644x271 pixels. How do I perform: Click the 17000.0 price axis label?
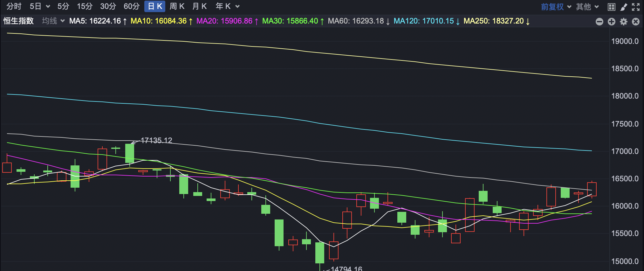[625, 151]
